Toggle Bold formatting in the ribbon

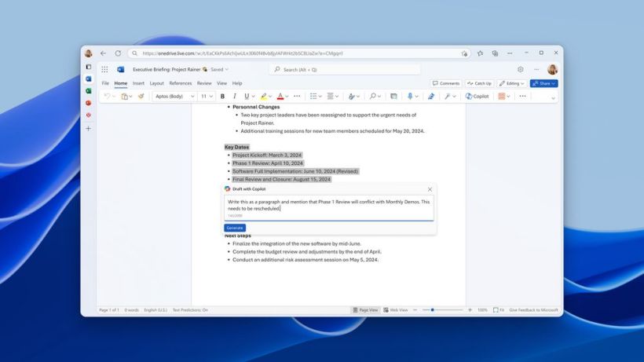222,96
